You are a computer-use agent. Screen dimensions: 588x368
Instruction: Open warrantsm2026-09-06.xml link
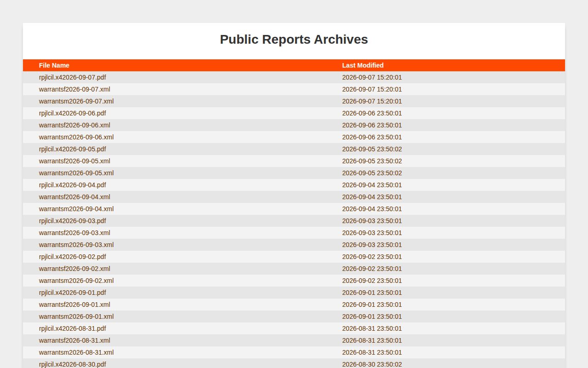76,137
